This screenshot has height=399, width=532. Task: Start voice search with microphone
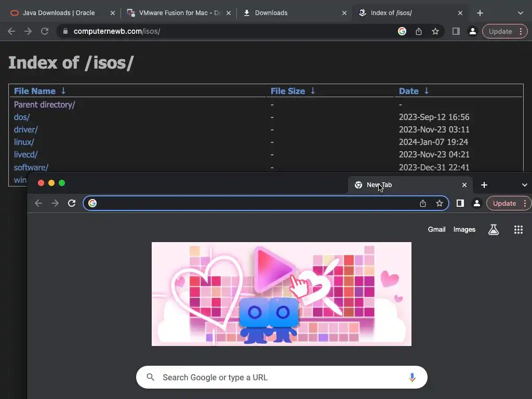(x=412, y=377)
